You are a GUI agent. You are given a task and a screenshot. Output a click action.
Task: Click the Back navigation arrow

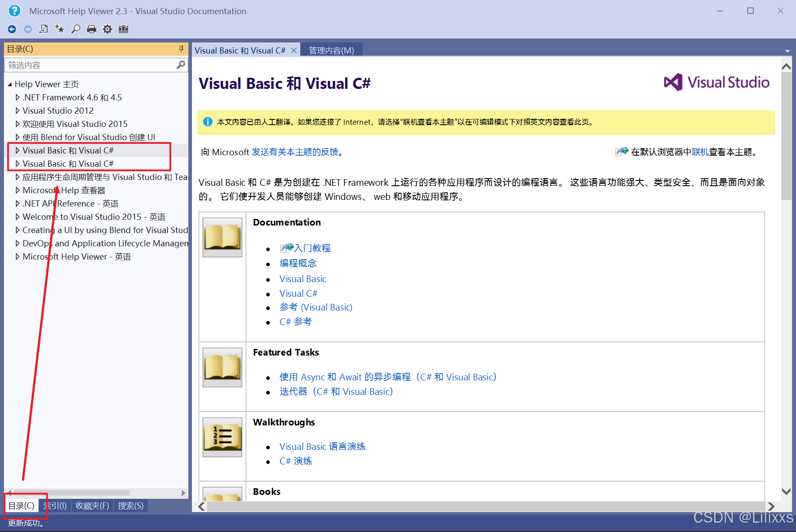point(12,29)
